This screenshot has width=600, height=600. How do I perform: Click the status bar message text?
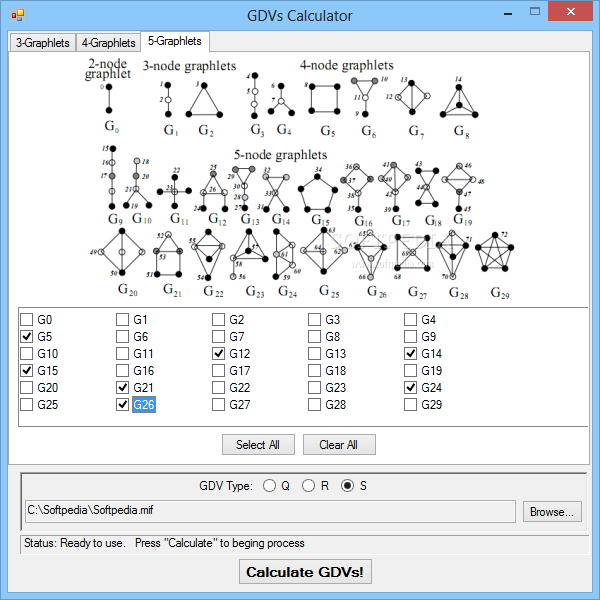(x=164, y=543)
